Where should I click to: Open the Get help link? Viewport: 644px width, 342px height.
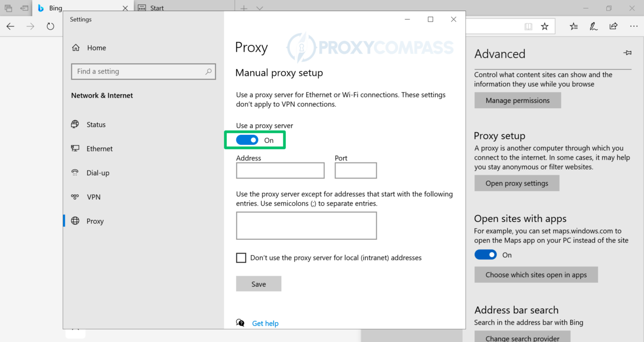click(x=265, y=323)
